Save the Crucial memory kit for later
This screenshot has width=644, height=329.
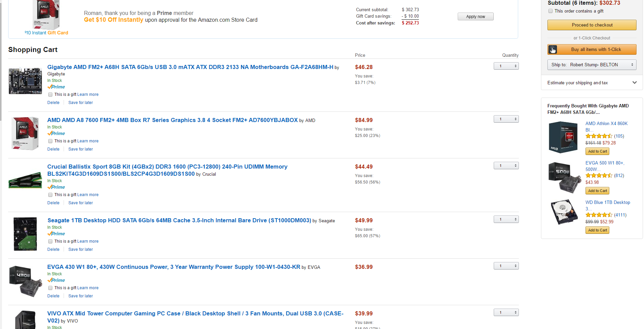(81, 203)
